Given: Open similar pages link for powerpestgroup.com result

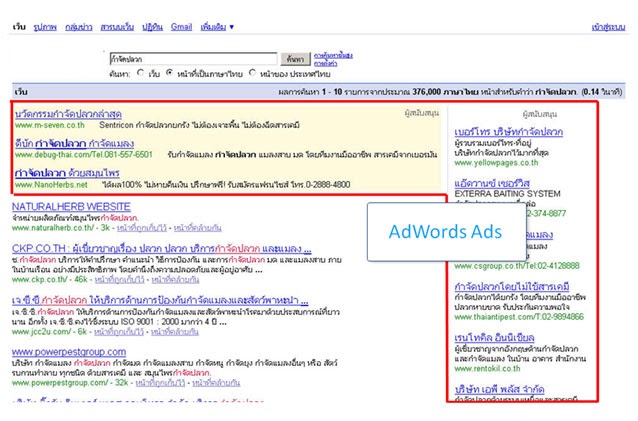Looking at the screenshot, I should click(216, 383).
